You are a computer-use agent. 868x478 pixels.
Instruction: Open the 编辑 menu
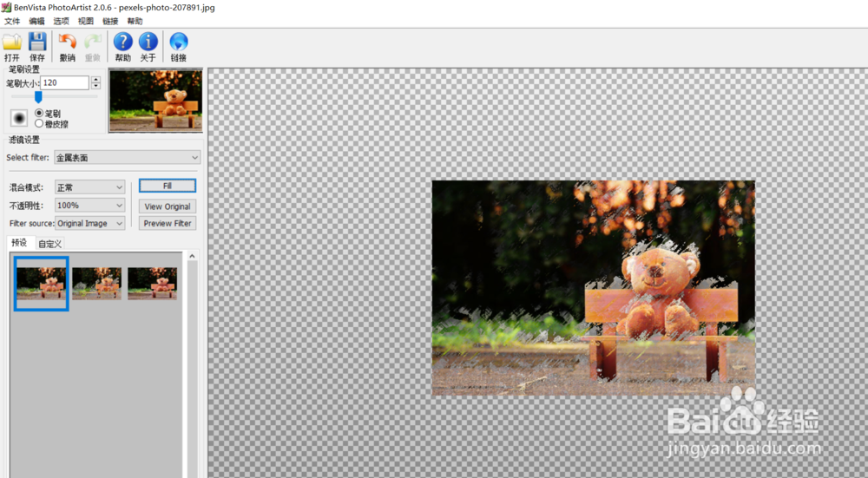36,21
